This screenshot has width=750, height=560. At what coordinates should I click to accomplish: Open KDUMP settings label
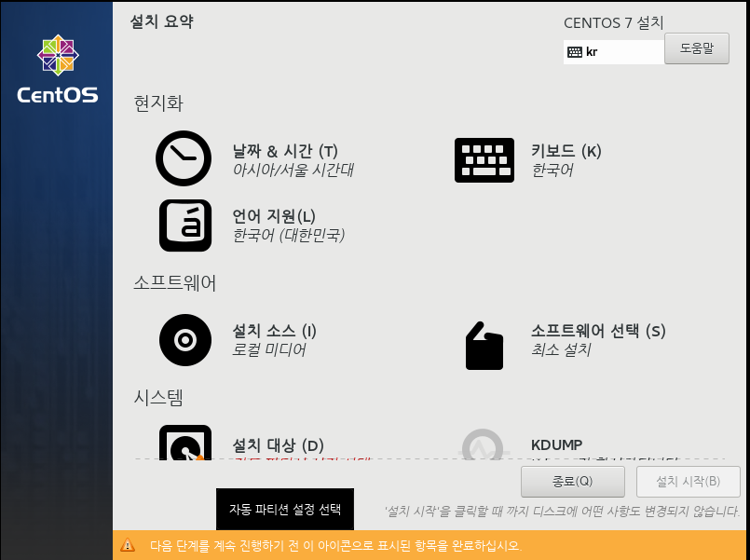point(557,445)
